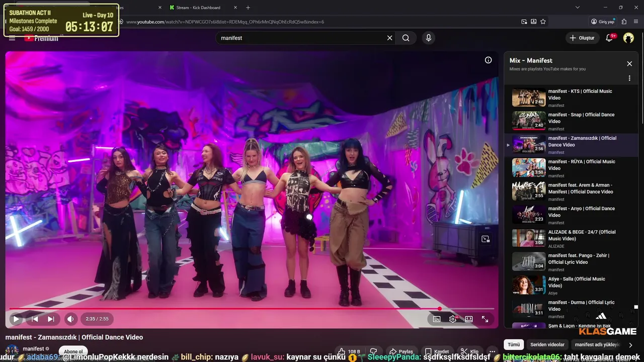644x362 pixels.
Task: Enter fullscreen from the player controls
Action: 485,319
